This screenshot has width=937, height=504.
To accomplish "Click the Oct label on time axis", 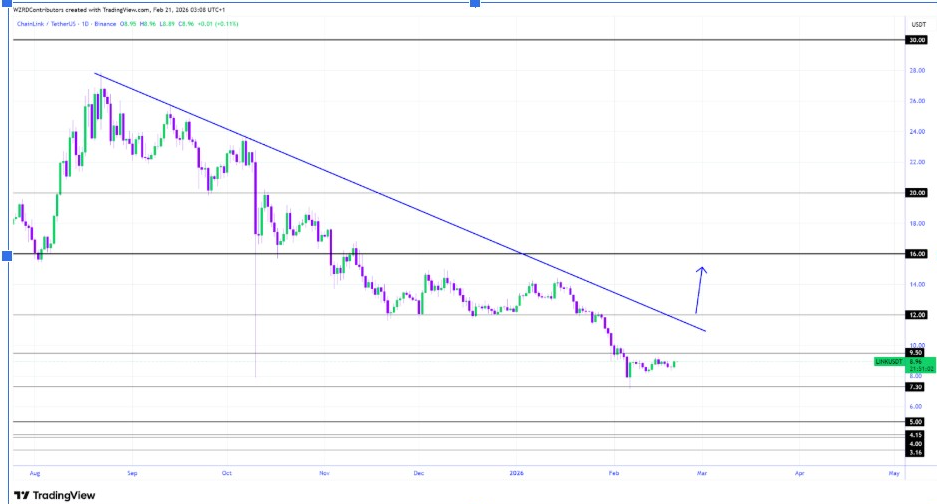I will pos(226,473).
